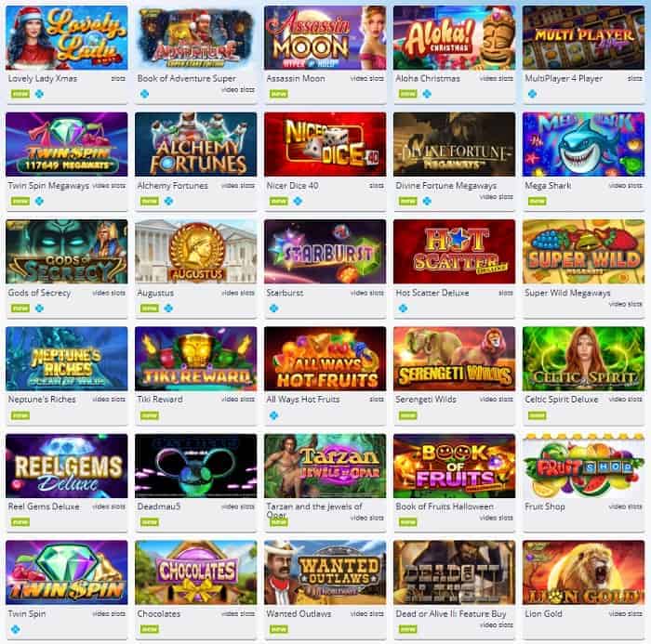This screenshot has height=644, width=651.
Task: Open the Alchemy Fortunes game thumbnail
Action: [195, 144]
